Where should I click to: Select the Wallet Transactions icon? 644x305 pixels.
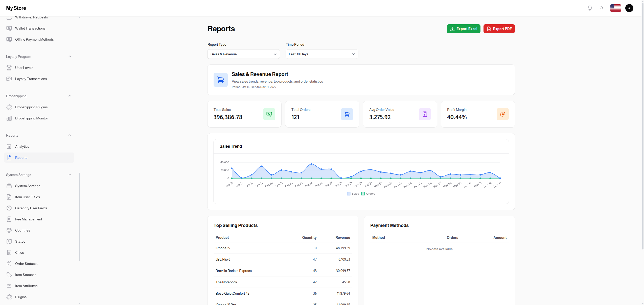coord(9,28)
